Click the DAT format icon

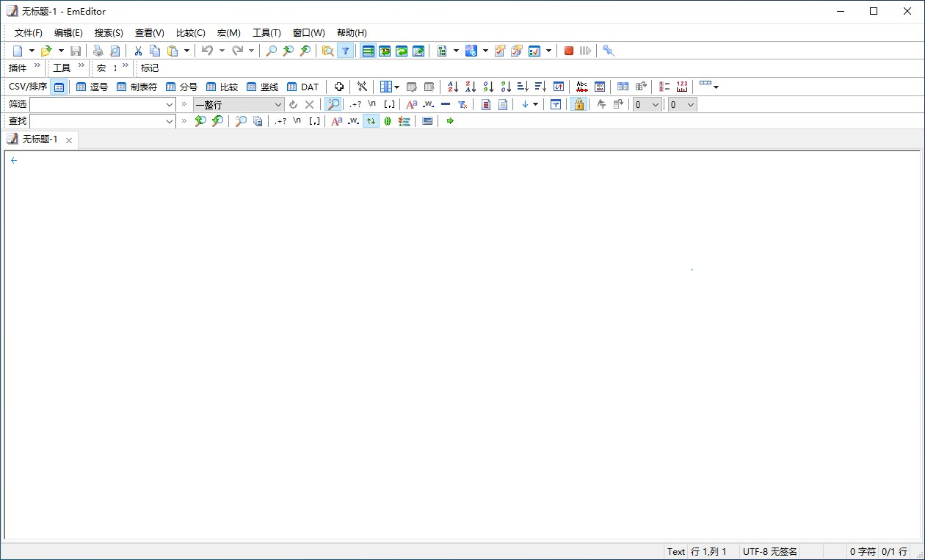pyautogui.click(x=302, y=87)
